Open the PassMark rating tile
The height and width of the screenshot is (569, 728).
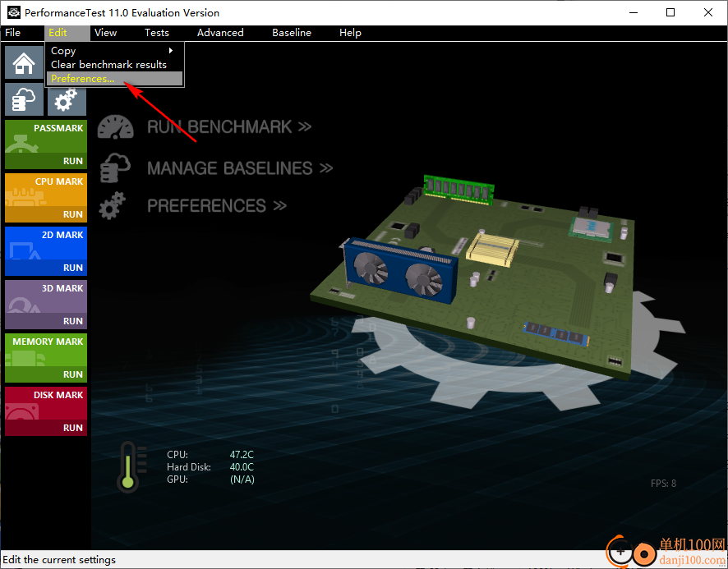click(x=46, y=136)
